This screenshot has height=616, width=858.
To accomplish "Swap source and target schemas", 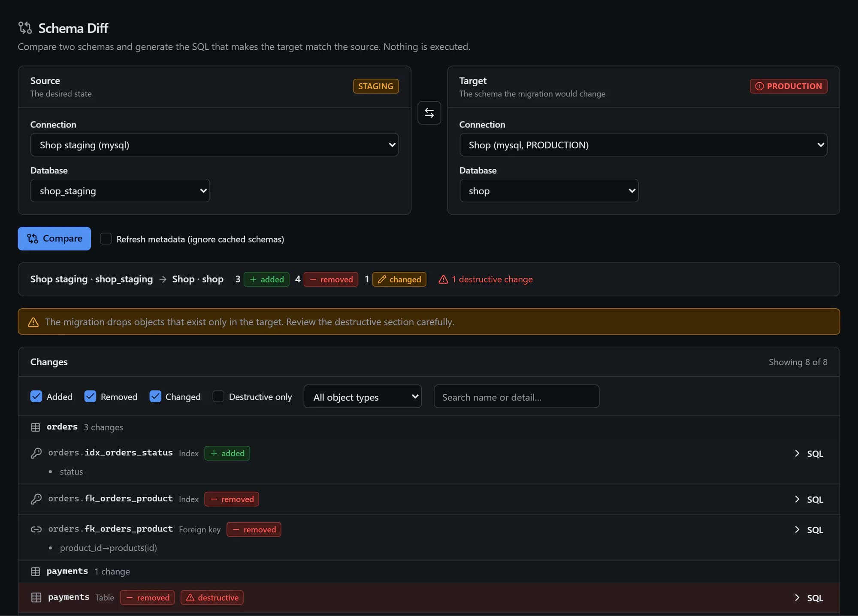I will coord(429,113).
